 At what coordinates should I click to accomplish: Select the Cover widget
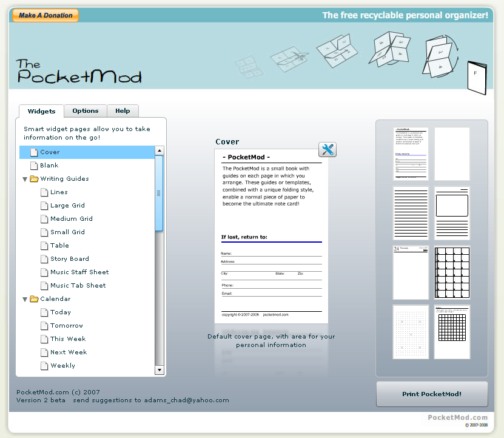87,152
